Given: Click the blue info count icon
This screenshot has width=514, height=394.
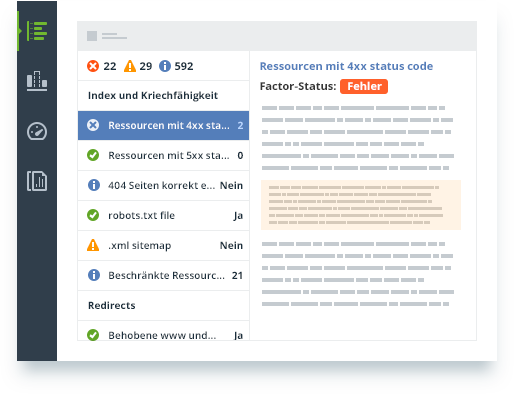Looking at the screenshot, I should [x=165, y=66].
